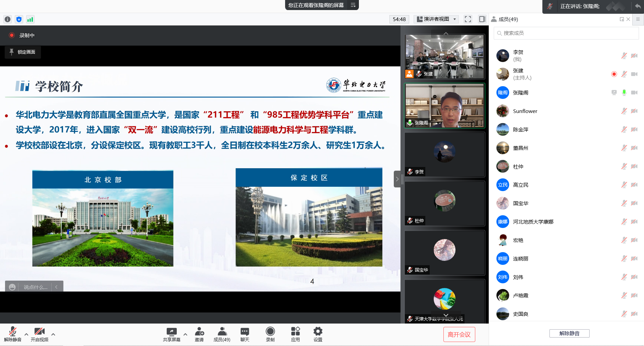Turn on video camera
Viewport: 644px width, 346px height.
tap(40, 334)
